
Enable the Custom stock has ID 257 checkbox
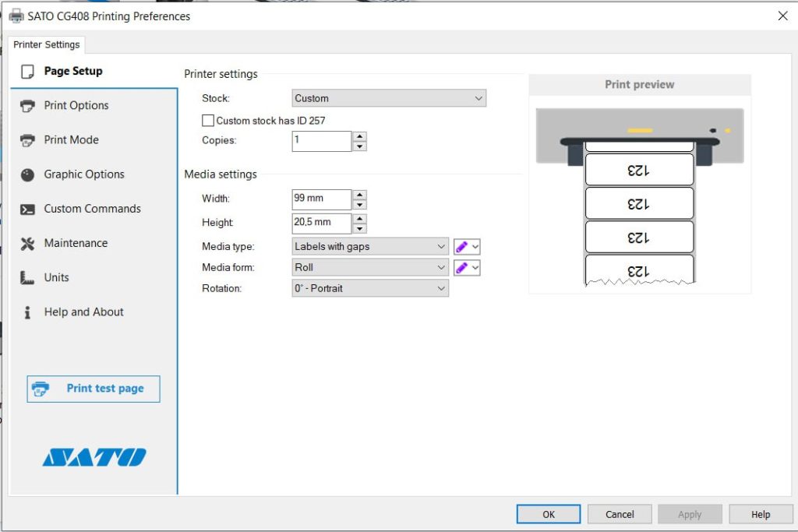coord(208,120)
